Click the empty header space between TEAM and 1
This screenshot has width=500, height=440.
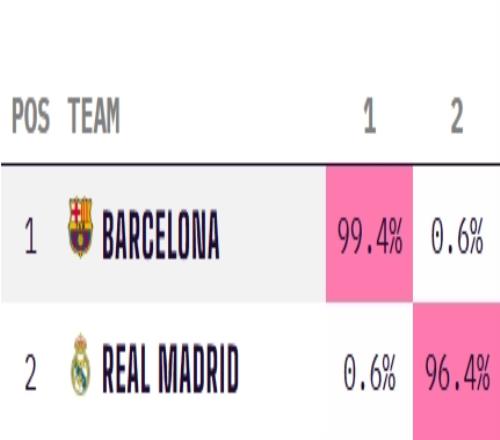click(x=240, y=116)
